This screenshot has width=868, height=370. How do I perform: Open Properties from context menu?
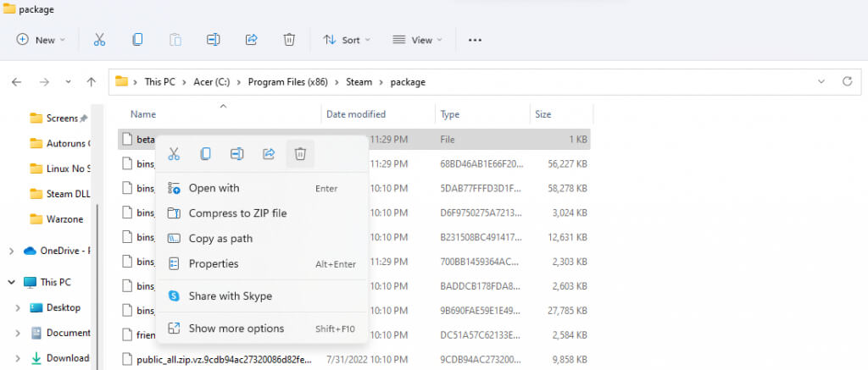[262, 264]
